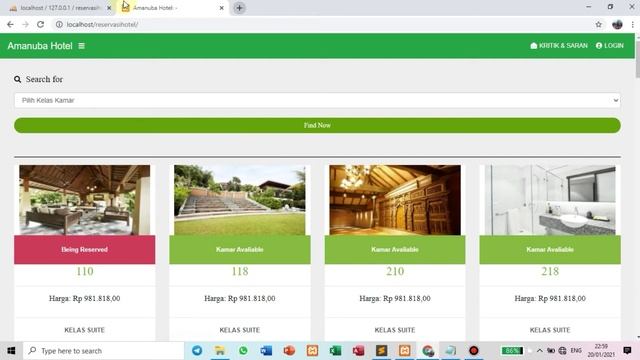Click the 86% battery indicator
Viewport: 640px width, 360px height.
point(512,351)
